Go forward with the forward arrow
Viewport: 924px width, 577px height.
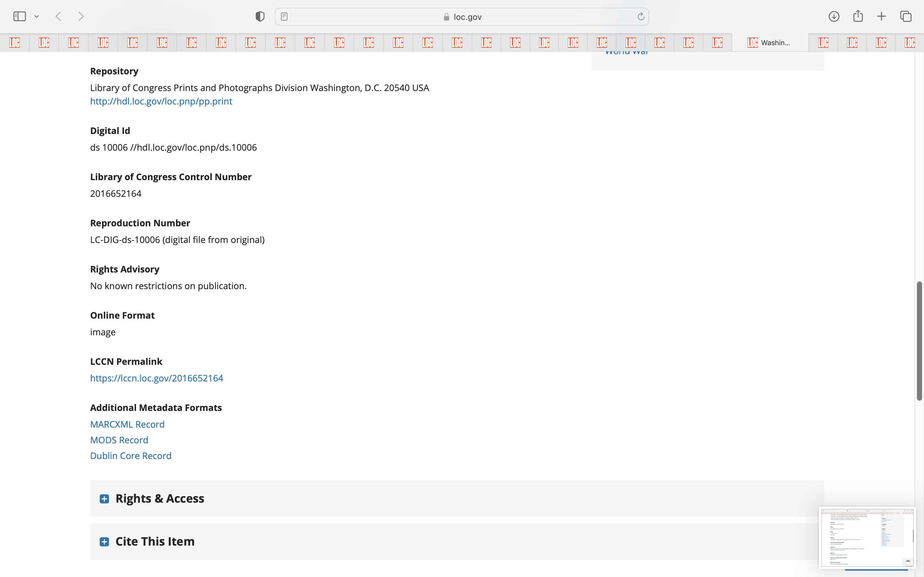pyautogui.click(x=81, y=16)
